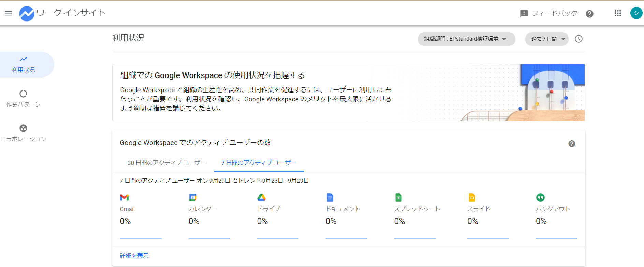
Task: Click the フィードバック text button
Action: tap(554, 13)
